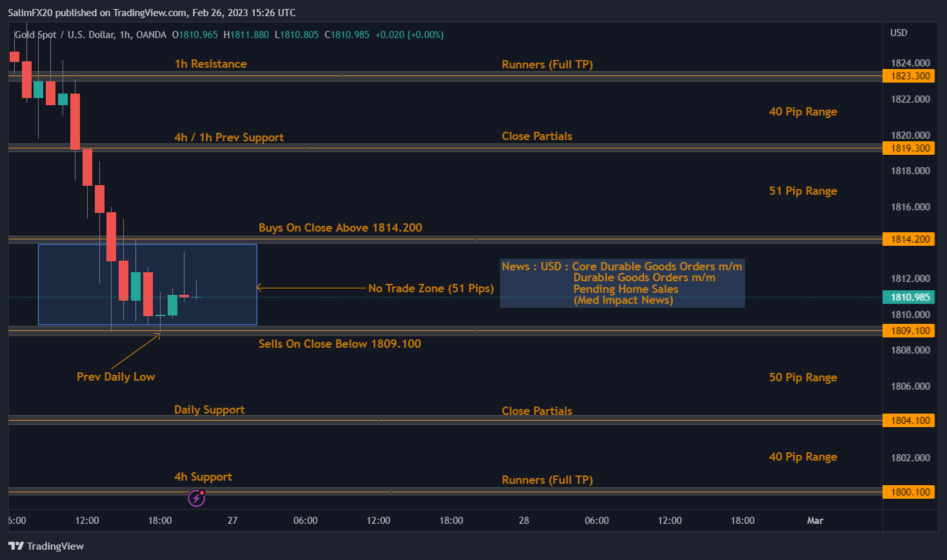Screen dimensions: 947x560
Task: Click the Gold Spot / U.S. Dollar symbol title
Action: (x=90, y=35)
